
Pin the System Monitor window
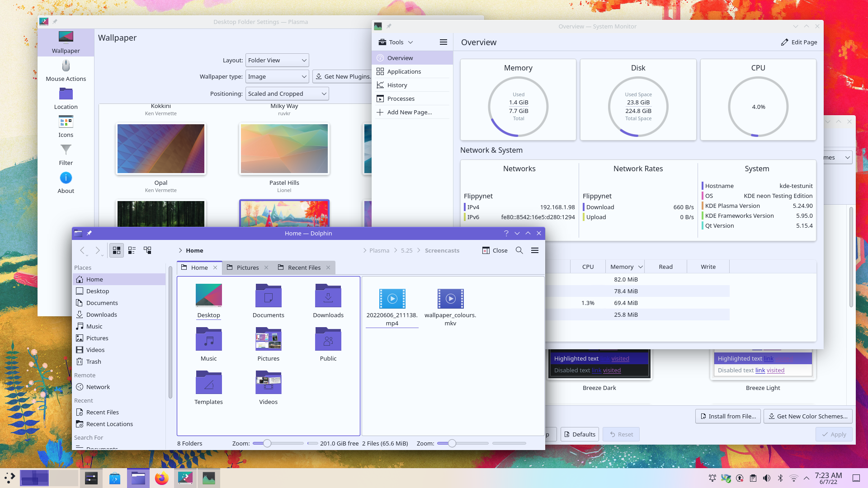point(389,26)
